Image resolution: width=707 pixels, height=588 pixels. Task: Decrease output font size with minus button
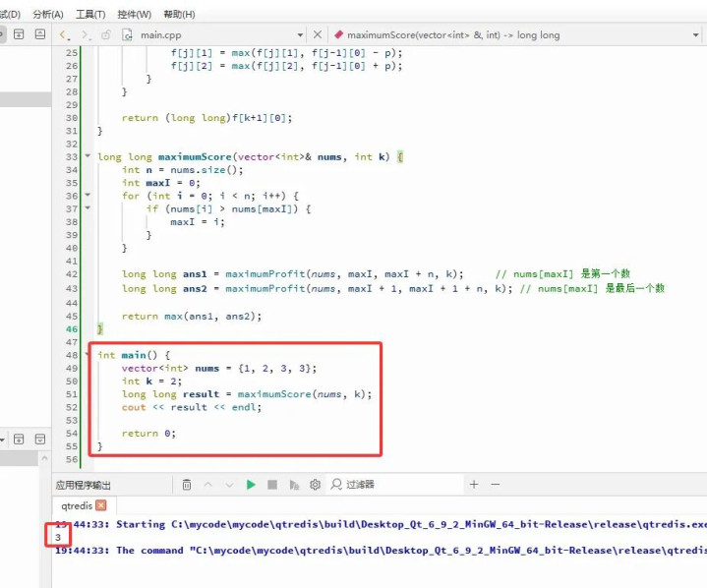(x=496, y=485)
